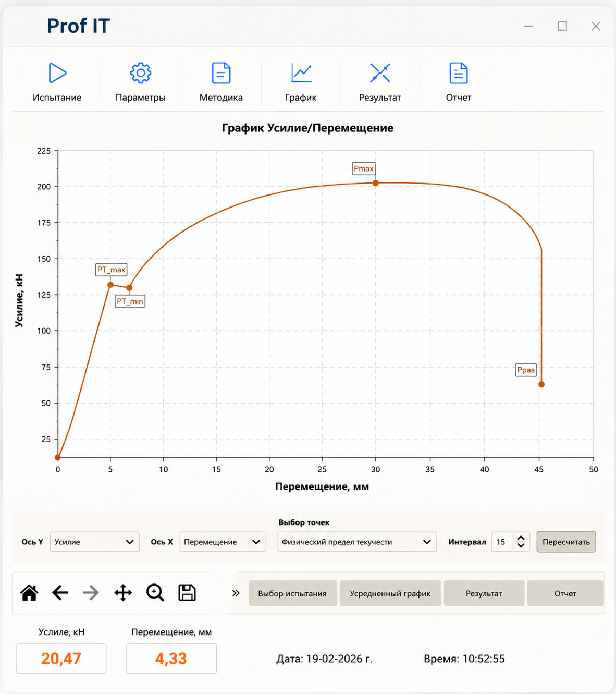Open the Усредненный график view
Screen dimensions: 616x694
point(390,593)
